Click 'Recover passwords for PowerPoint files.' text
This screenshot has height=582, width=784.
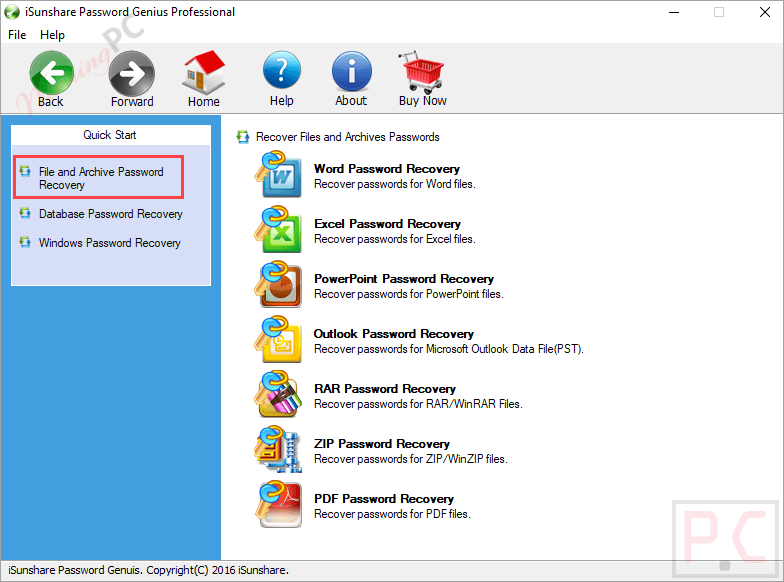pyautogui.click(x=408, y=294)
